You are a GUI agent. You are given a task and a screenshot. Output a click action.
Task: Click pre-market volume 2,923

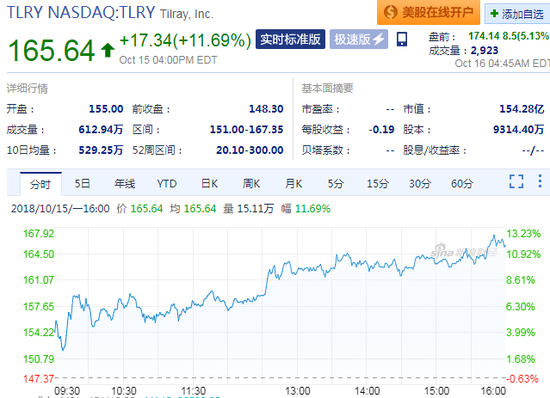tap(484, 50)
